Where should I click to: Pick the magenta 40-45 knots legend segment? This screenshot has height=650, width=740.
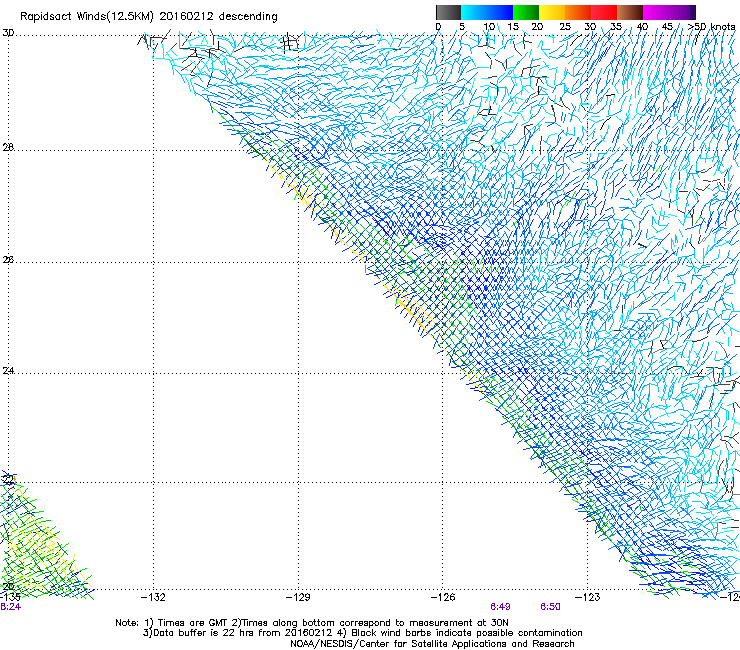point(656,12)
